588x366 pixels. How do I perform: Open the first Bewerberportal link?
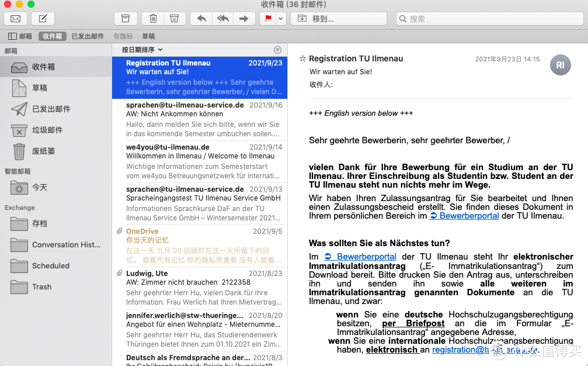click(x=465, y=216)
